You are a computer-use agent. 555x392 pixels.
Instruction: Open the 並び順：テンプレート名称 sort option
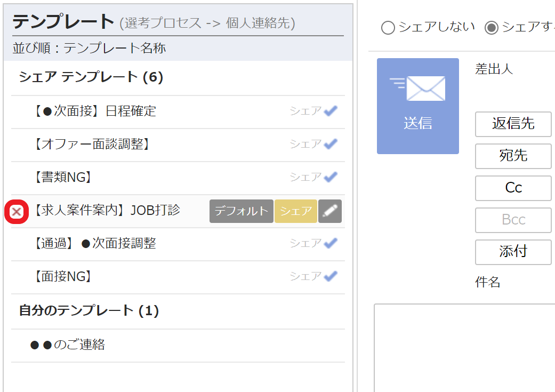click(x=89, y=47)
